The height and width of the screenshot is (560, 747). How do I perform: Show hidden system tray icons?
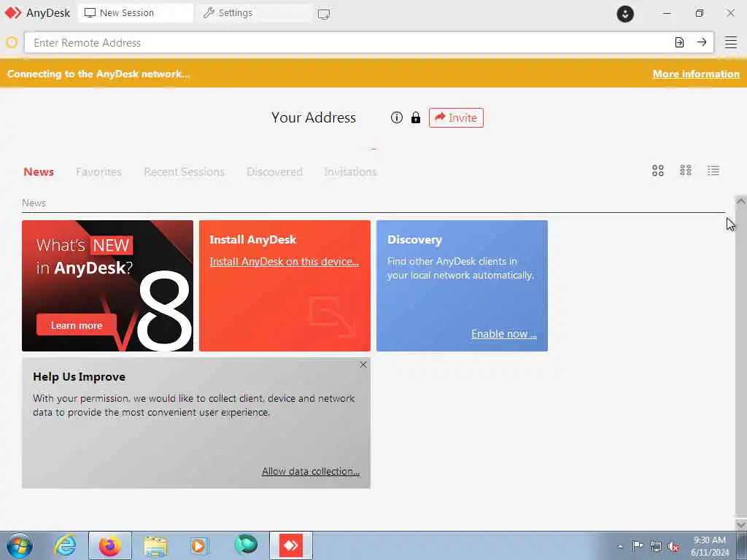[620, 546]
